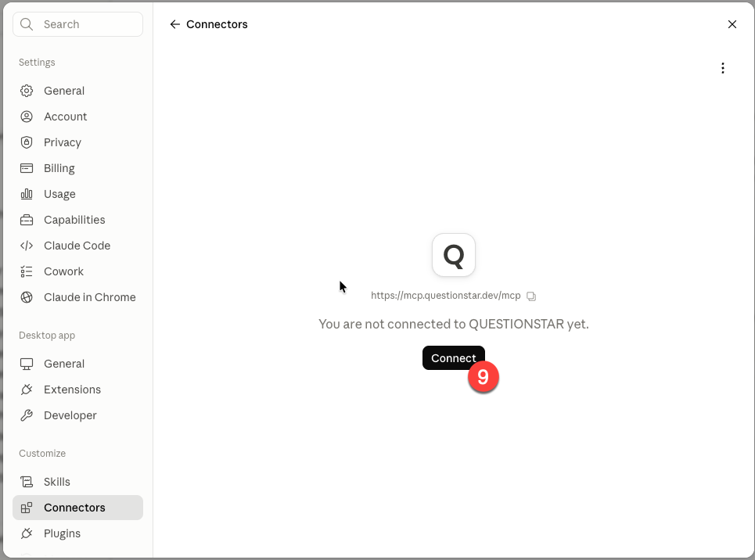This screenshot has width=755, height=560.
Task: Click the Capabilities briefcase icon
Action: (27, 220)
